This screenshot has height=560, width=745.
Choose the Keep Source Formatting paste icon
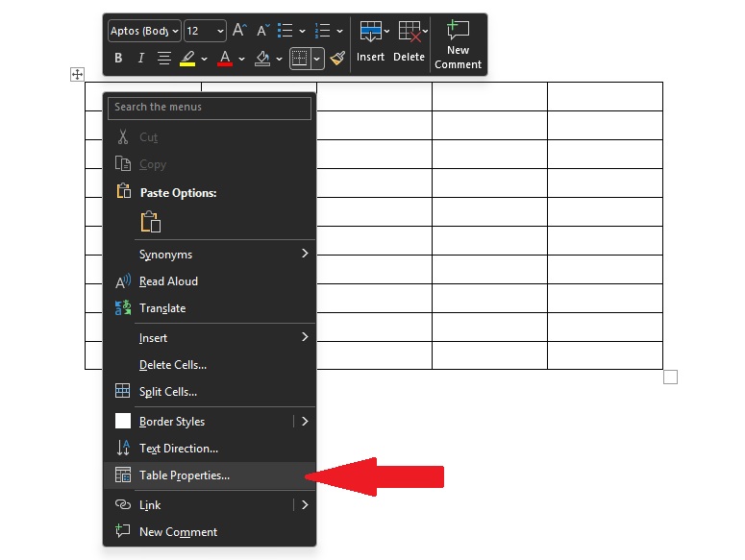[151, 222]
